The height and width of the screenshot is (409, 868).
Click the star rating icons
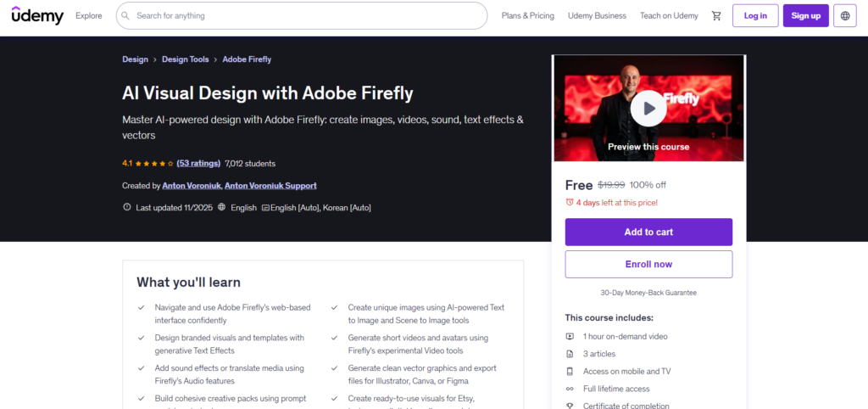154,164
